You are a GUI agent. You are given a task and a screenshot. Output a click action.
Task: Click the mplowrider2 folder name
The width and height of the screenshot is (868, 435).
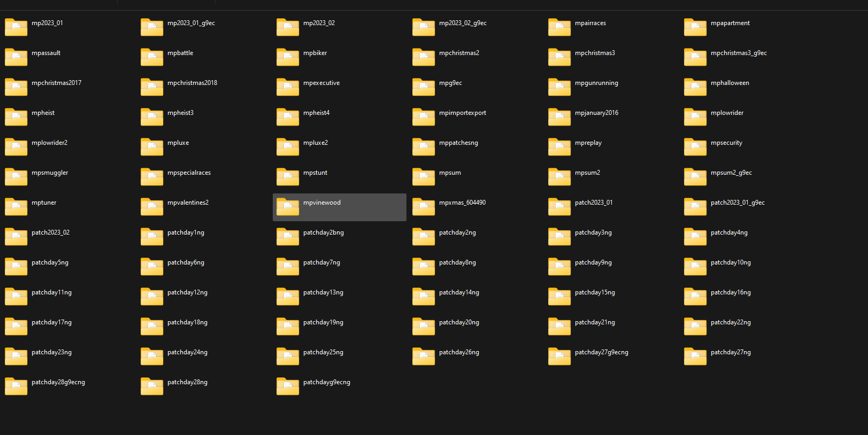tap(49, 143)
